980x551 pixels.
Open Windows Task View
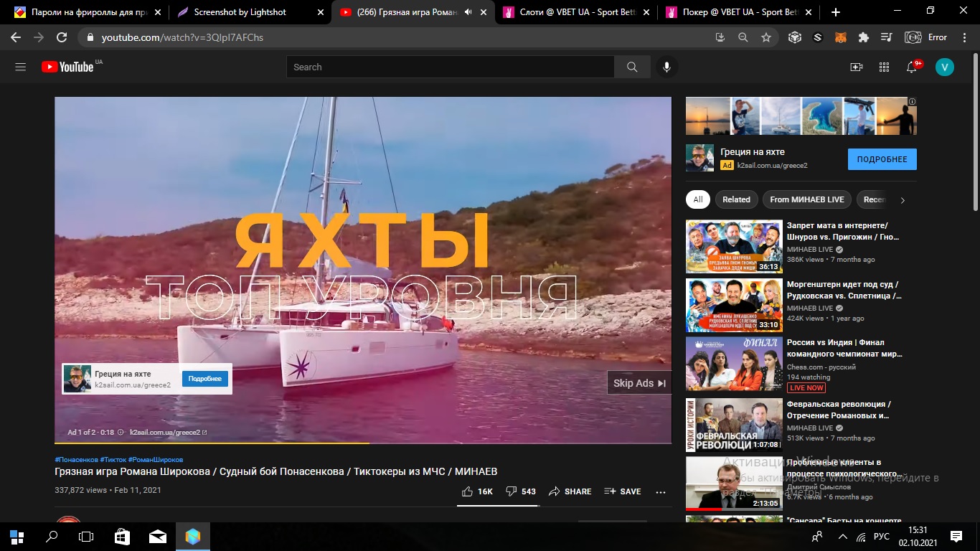click(x=86, y=536)
